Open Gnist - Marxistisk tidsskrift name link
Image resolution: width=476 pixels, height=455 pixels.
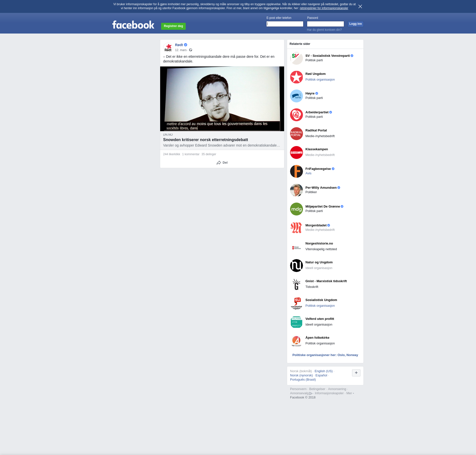[x=326, y=281]
